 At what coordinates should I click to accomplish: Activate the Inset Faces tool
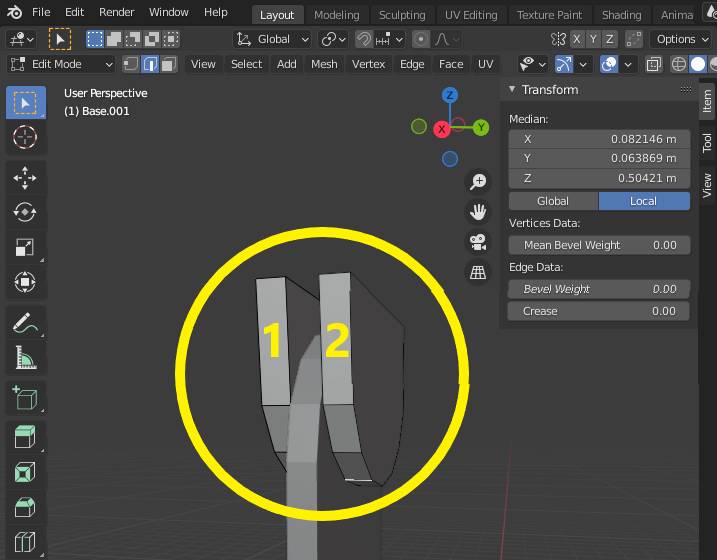tap(26, 472)
